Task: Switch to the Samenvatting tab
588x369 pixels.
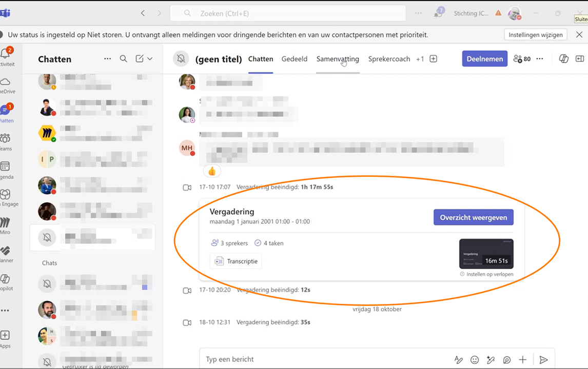Action: coord(337,59)
